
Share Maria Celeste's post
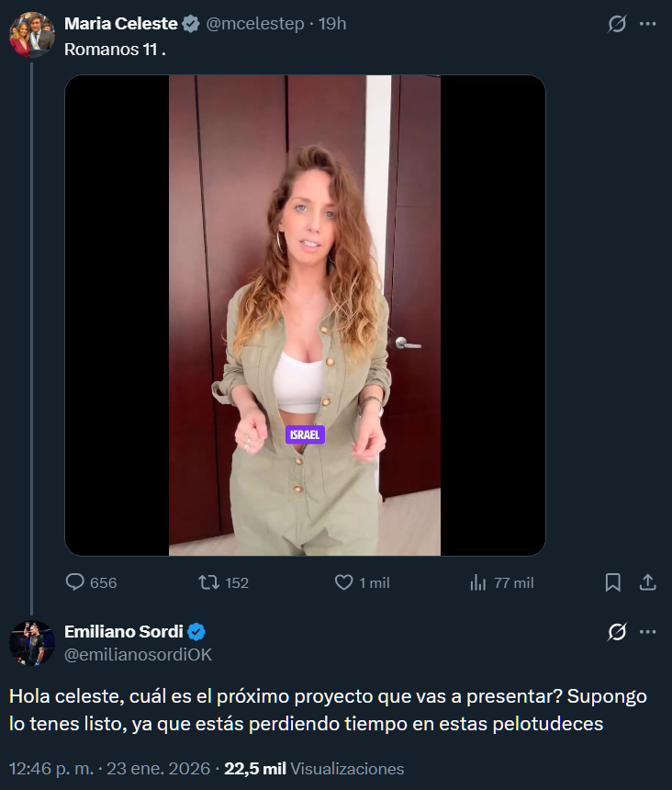[647, 582]
